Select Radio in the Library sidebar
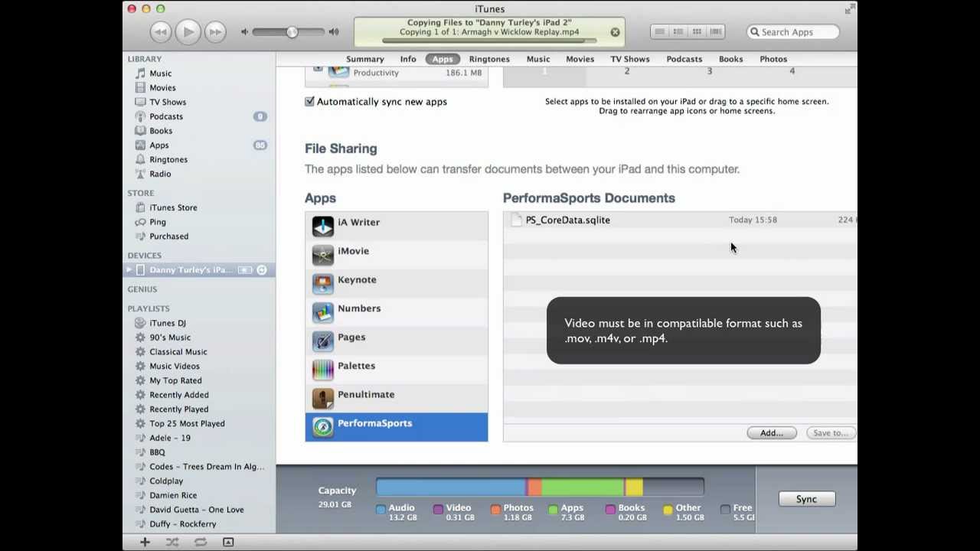 click(x=160, y=174)
